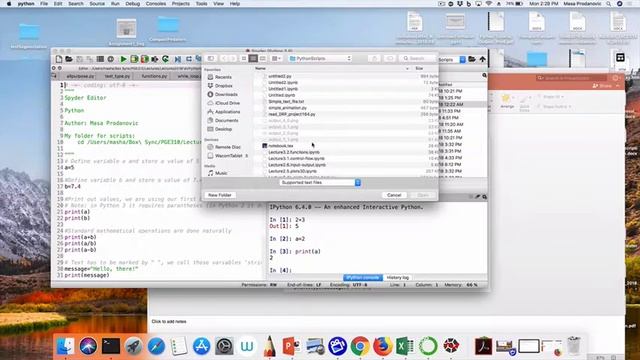This screenshot has width=640, height=360.
Task: Click the green Run file play icon
Action: 123,59
